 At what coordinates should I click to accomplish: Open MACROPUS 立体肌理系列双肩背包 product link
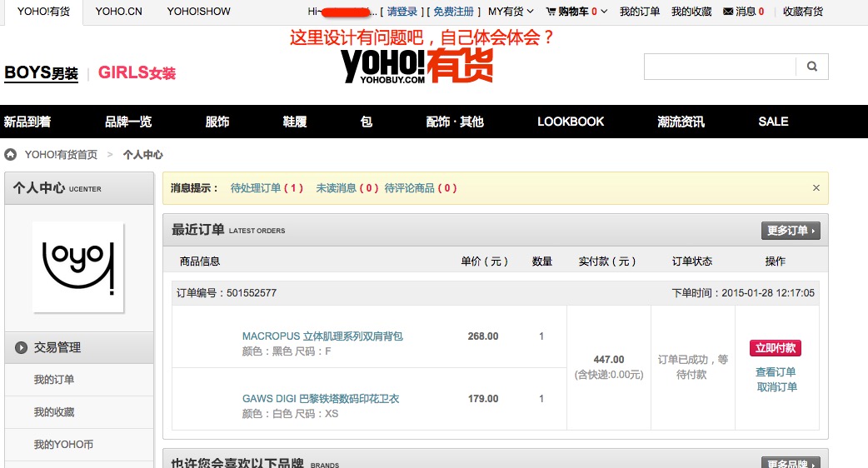[x=322, y=336]
